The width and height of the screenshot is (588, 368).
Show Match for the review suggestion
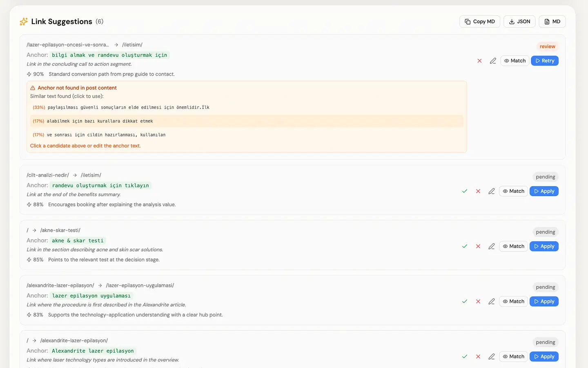coord(514,61)
